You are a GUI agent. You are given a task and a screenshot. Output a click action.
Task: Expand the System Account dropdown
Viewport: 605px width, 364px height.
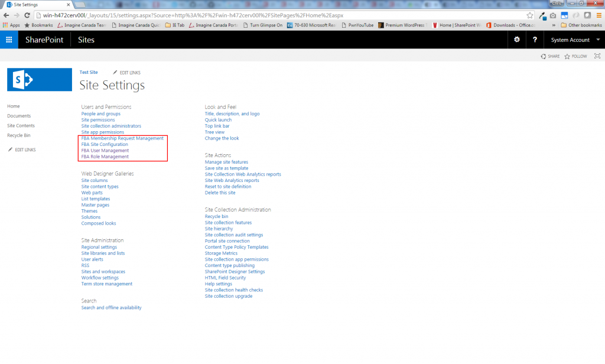click(x=575, y=40)
